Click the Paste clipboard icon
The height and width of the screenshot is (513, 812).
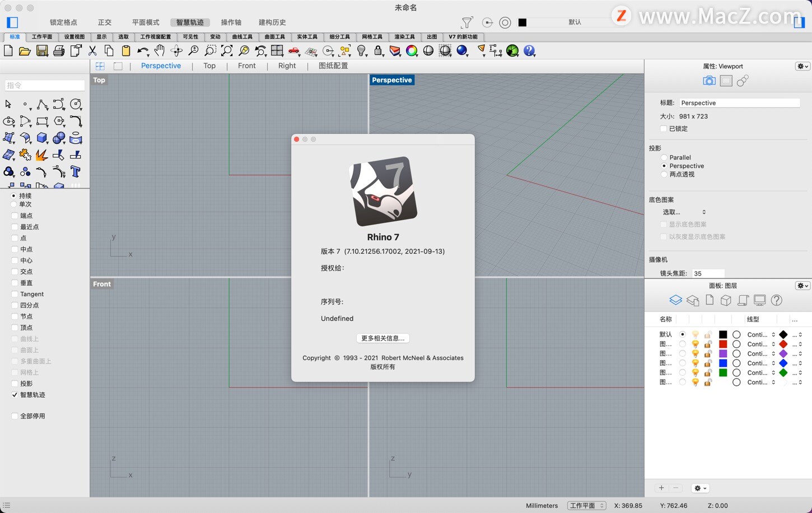click(126, 51)
